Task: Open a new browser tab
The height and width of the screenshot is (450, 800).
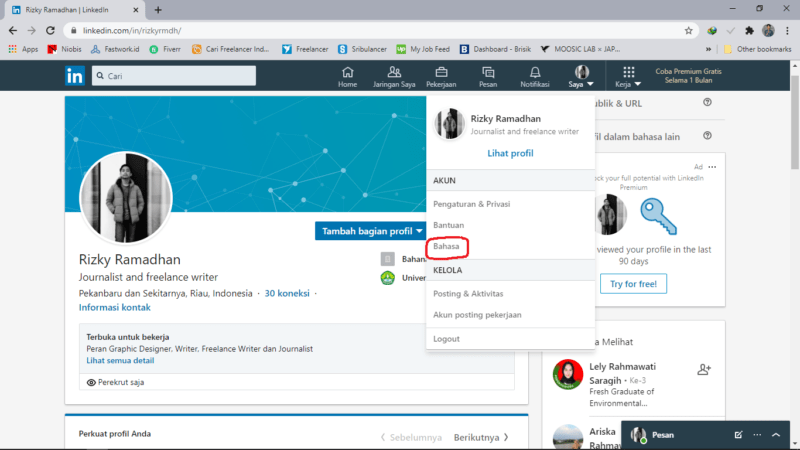Action: 158,10
